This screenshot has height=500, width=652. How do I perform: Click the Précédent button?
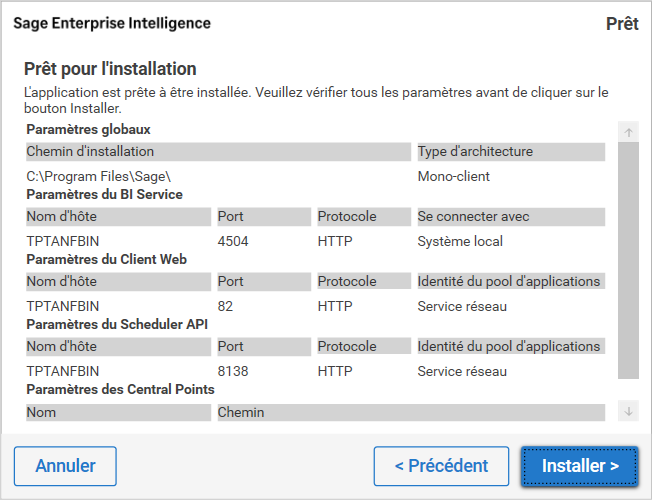(441, 466)
